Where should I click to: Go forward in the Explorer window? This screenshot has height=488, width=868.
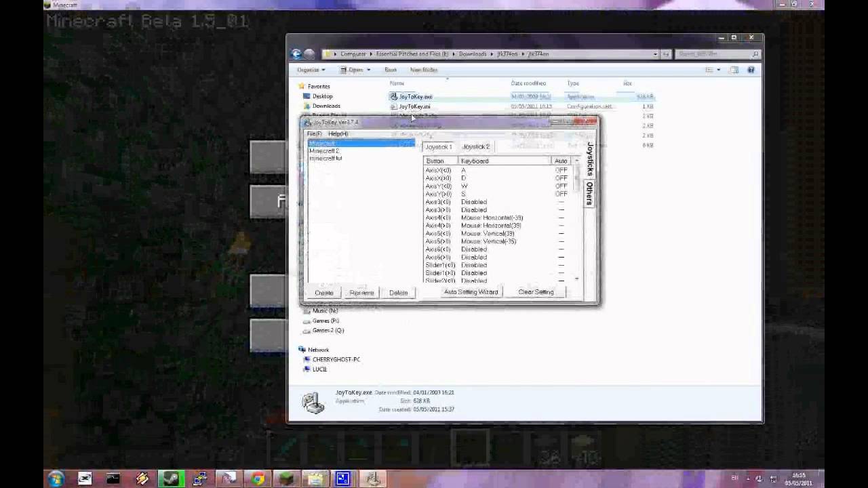pos(309,54)
